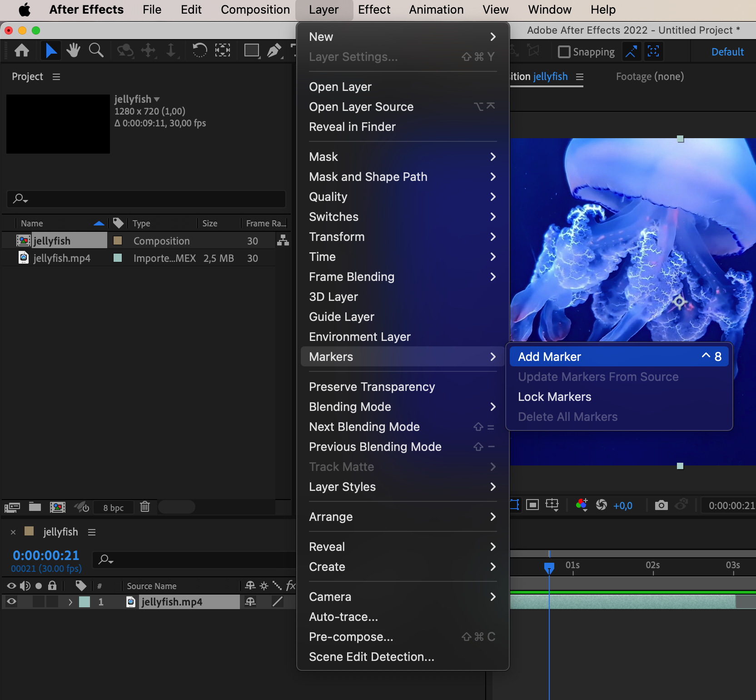Take snapshot with camera icon

pyautogui.click(x=661, y=505)
